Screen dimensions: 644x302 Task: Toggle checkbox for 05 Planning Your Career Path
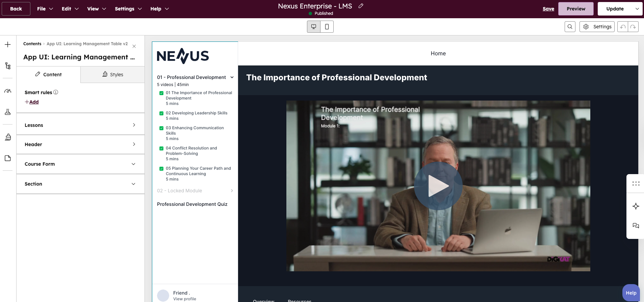pyautogui.click(x=161, y=169)
